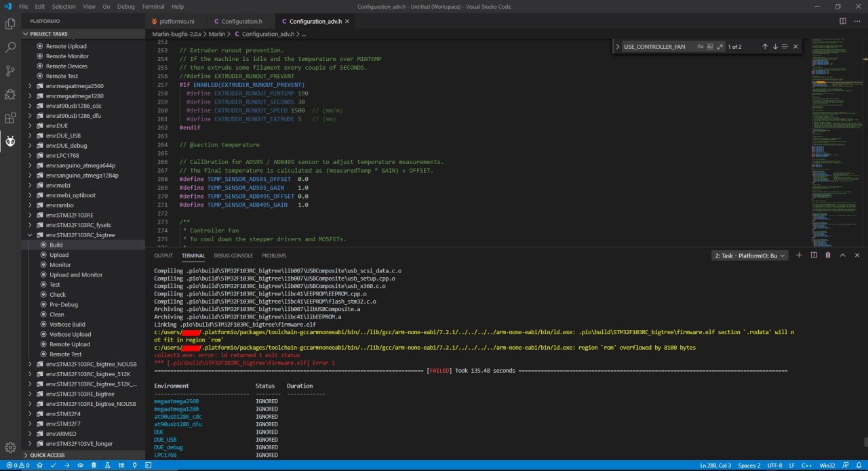Close the terminal panel
868x471 pixels.
(x=857, y=255)
